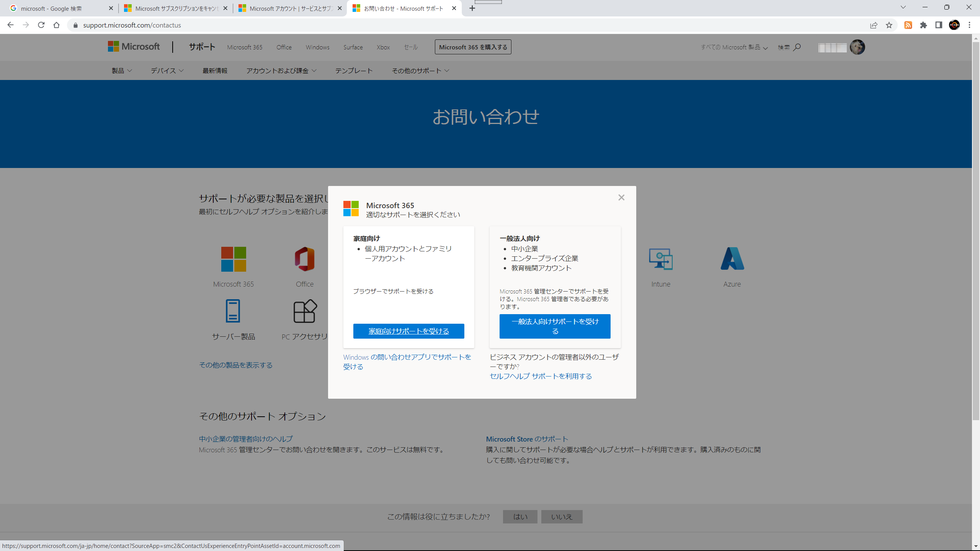Screen dimensions: 980x551
Task: Answer いいえ to feedback question
Action: (x=562, y=517)
